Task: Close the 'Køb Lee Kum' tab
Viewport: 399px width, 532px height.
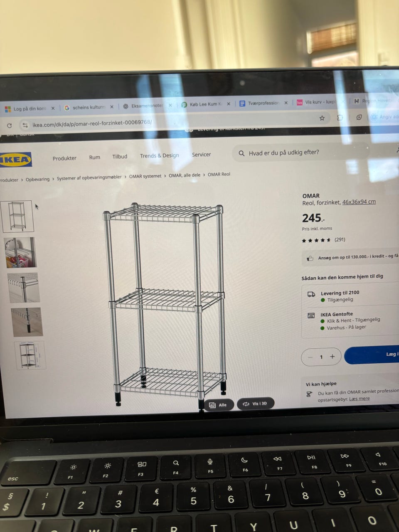Action: point(228,104)
